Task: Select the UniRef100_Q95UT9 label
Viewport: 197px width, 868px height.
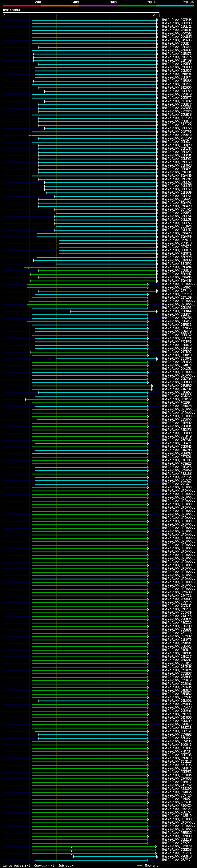Action: pos(176,94)
